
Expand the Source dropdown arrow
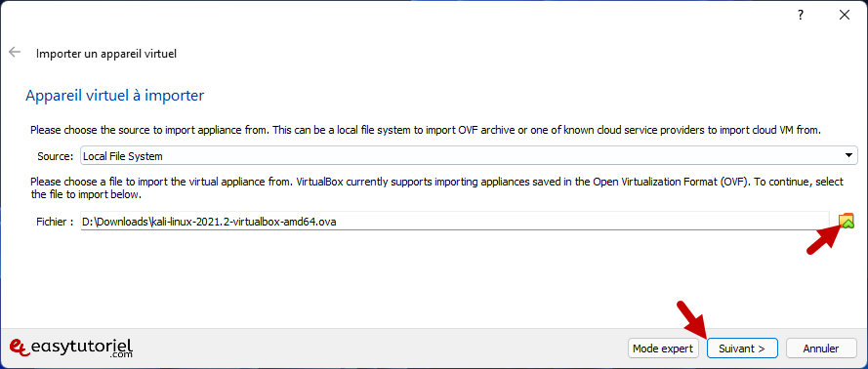pyautogui.click(x=848, y=156)
